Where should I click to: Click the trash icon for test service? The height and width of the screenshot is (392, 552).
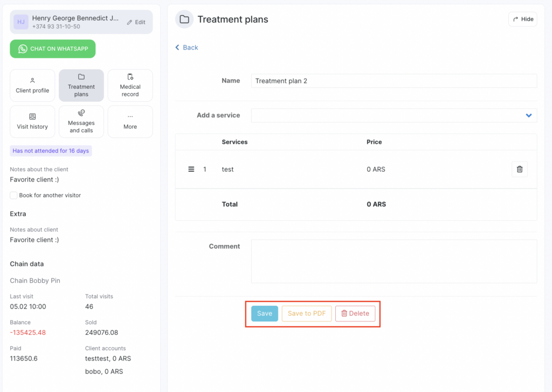[x=519, y=169]
